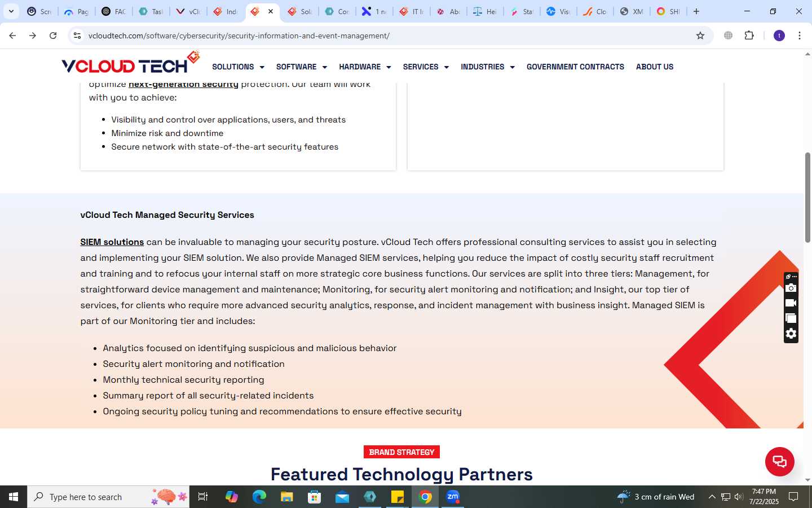Viewport: 812px width, 508px height.
Task: Open Zoom from the taskbar
Action: click(x=453, y=497)
